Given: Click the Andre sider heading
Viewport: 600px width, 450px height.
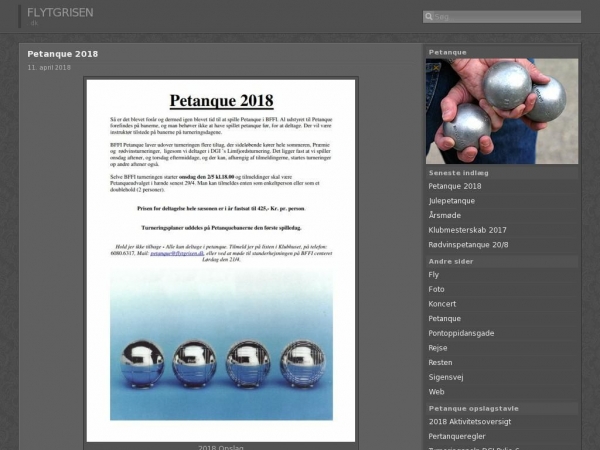Looking at the screenshot, I should coord(451,262).
